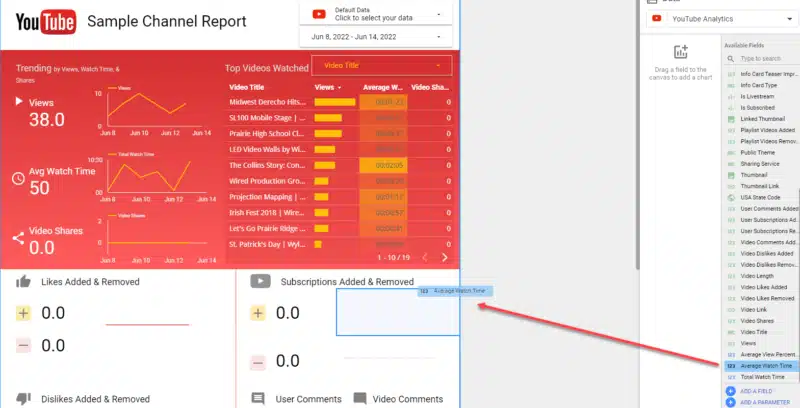Go to previous page of Top Videos table

tap(424, 257)
